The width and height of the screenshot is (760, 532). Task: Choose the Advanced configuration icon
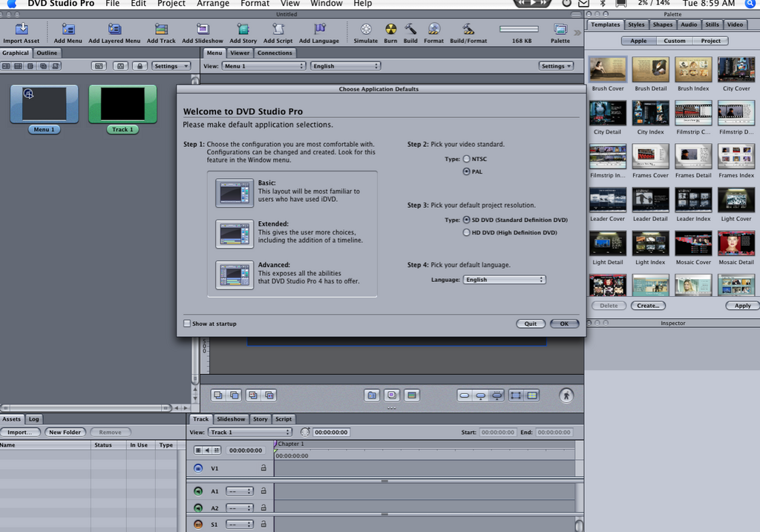point(235,275)
